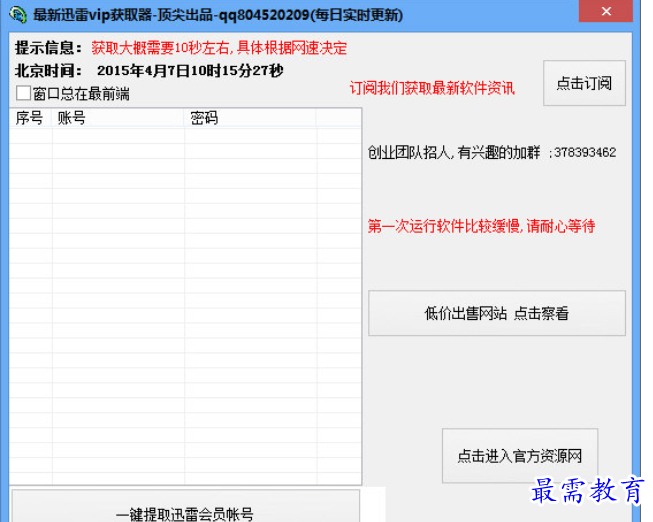Open 低价出售网站 点击察看 button

tap(497, 313)
